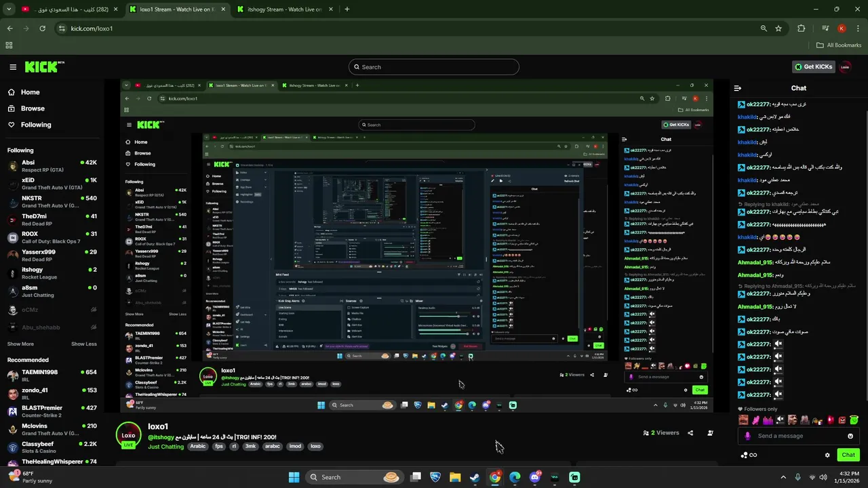The image size is (868, 488).
Task: Open the tab search dropdown arrow
Action: coord(9,9)
